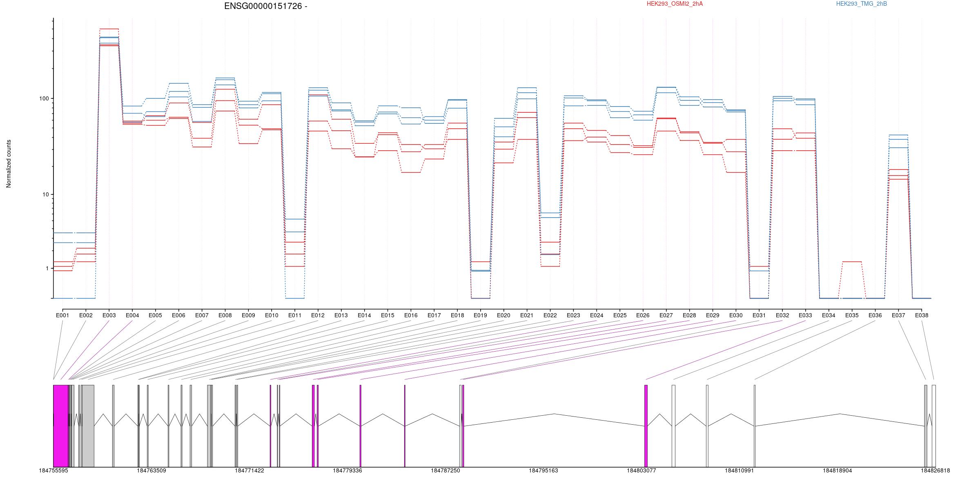Viewport: 980px width, 490px height.
Task: Select exon label E036
Action: tap(875, 315)
